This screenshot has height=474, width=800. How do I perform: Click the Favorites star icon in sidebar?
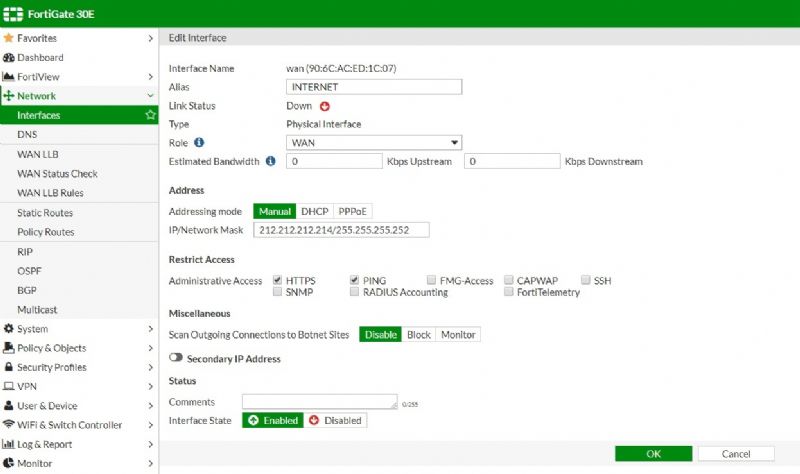tap(9, 38)
